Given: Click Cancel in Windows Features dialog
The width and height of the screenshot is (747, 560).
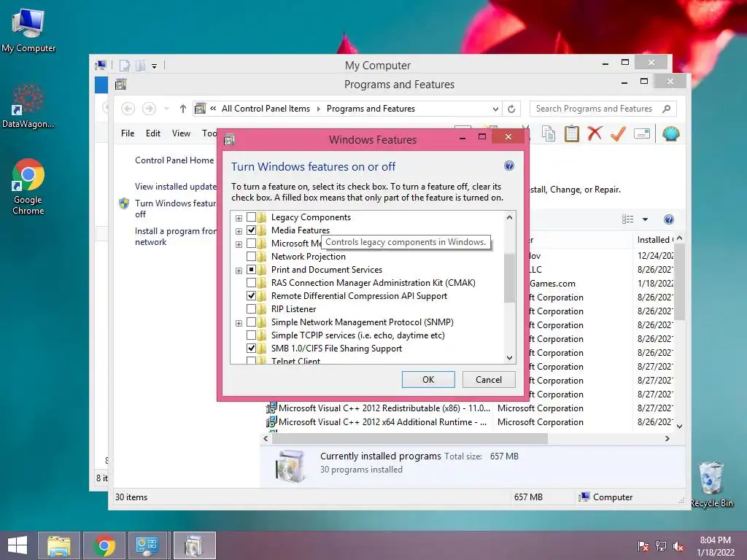Looking at the screenshot, I should 489,379.
